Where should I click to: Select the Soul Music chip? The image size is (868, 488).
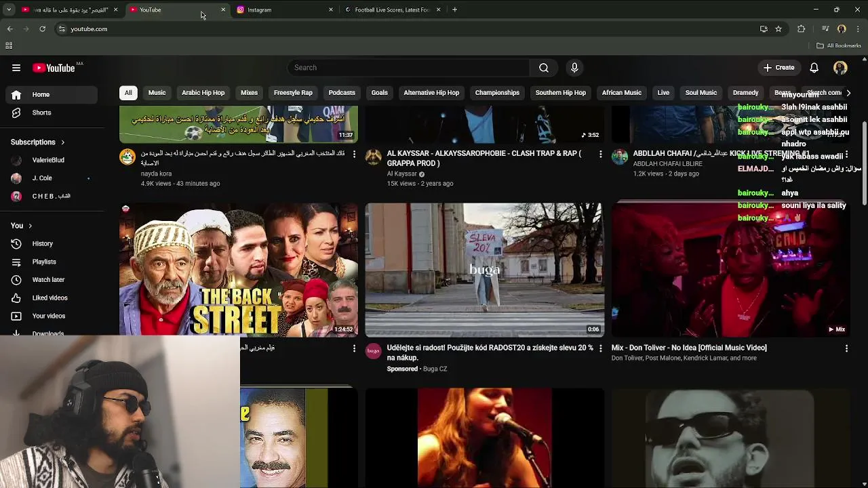701,93
